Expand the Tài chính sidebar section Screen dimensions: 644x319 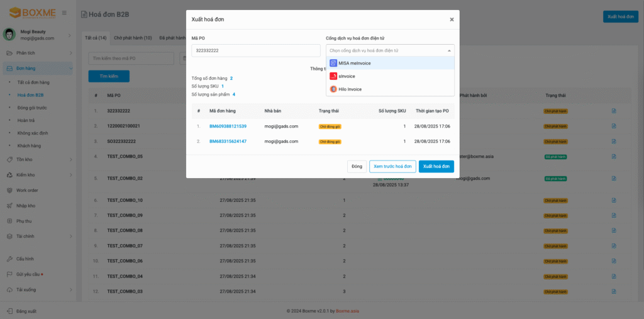[x=25, y=236]
